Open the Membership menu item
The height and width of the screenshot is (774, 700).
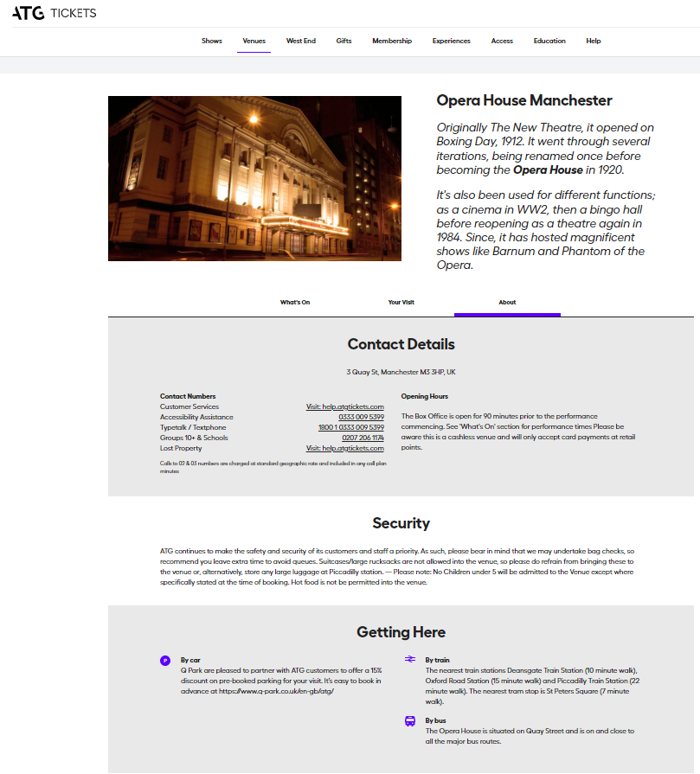392,41
